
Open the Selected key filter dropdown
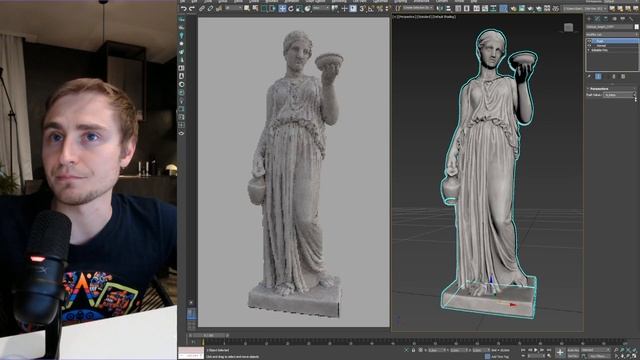coord(595,350)
